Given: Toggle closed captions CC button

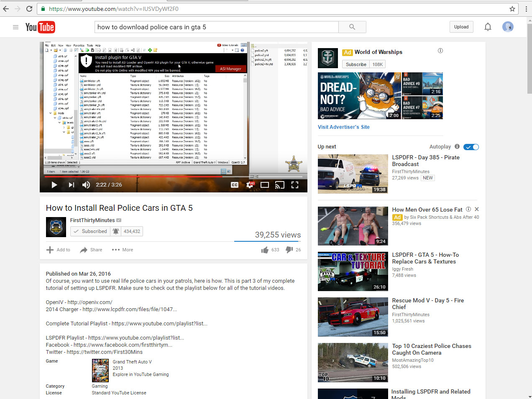Looking at the screenshot, I should point(235,185).
